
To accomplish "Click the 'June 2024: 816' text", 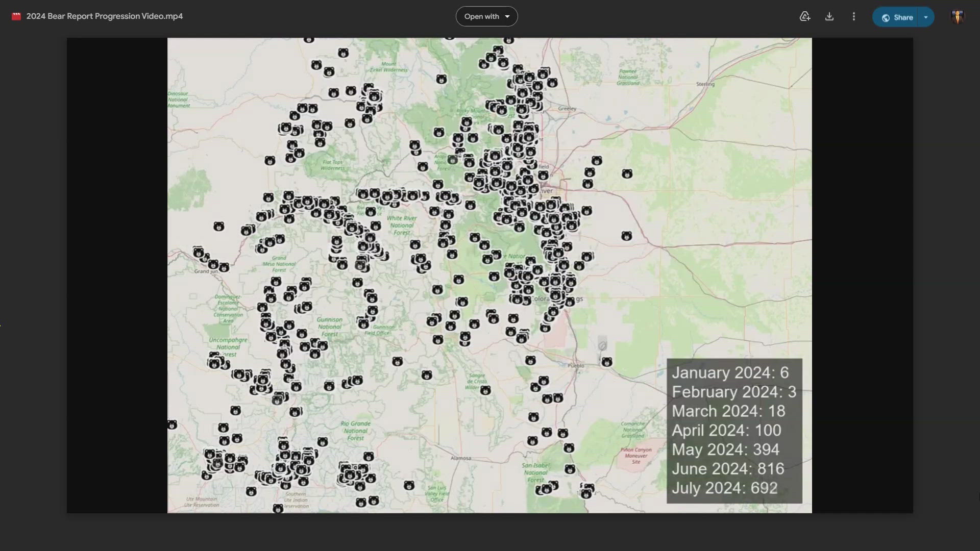I will [728, 469].
